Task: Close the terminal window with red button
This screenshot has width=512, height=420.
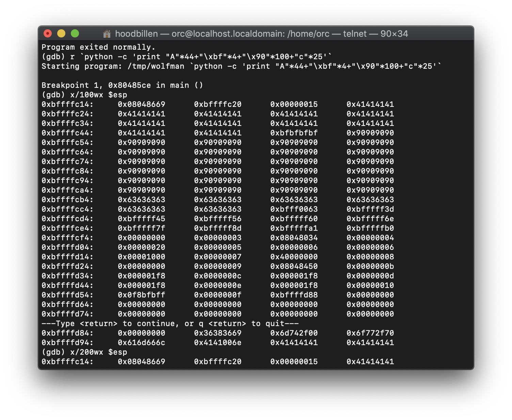Action: pos(48,33)
